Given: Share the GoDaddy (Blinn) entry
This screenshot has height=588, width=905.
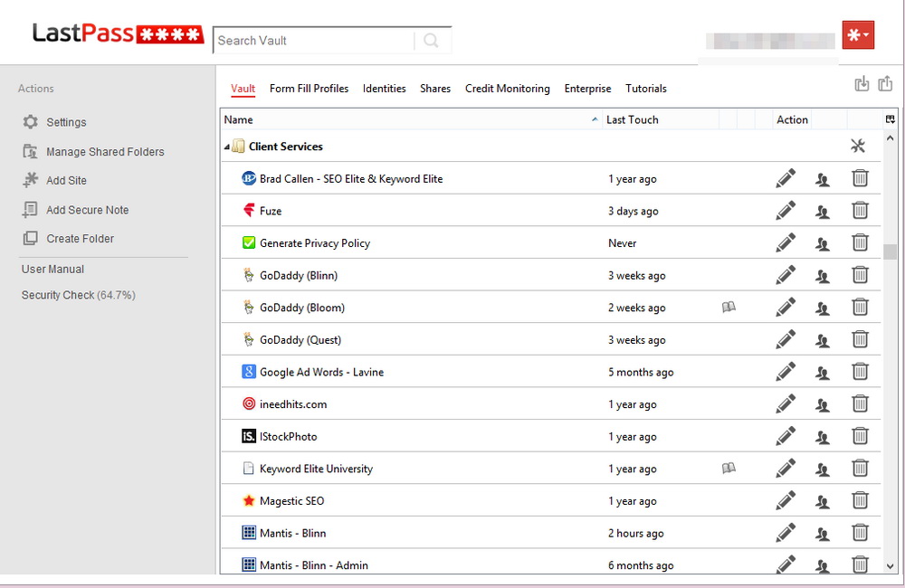Looking at the screenshot, I should 823,277.
